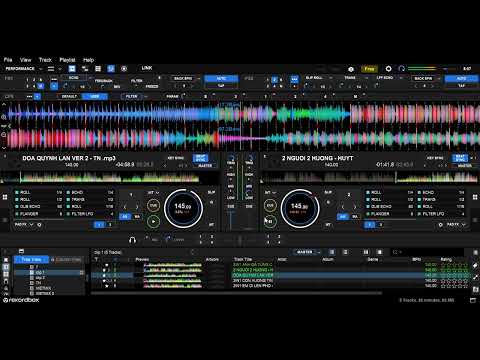Screen dimensions: 480x360
Task: Open the FX1 ECHO effect dropdown
Action: pos(76,78)
